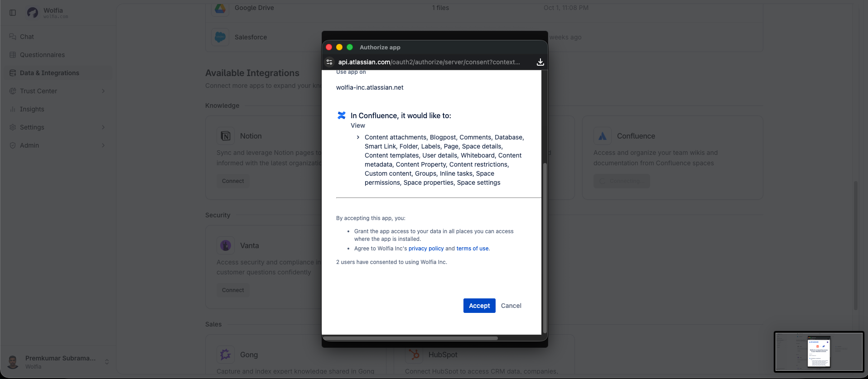
Task: Connect the Vanta integration
Action: [233, 290]
